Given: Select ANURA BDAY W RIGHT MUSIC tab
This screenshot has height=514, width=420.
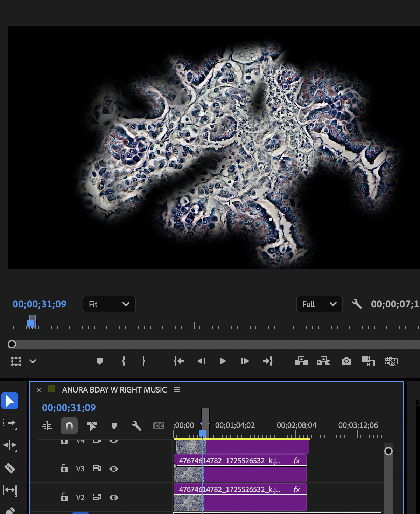Looking at the screenshot, I should click(114, 390).
